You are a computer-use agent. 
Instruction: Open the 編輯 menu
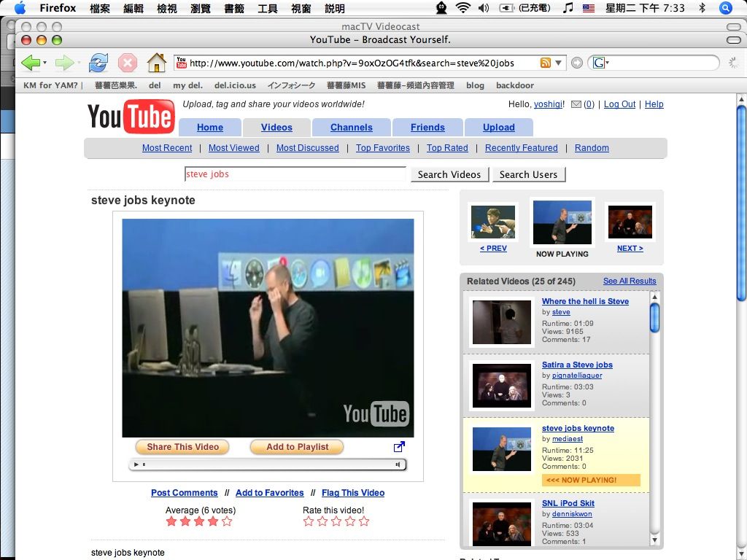pyautogui.click(x=133, y=8)
